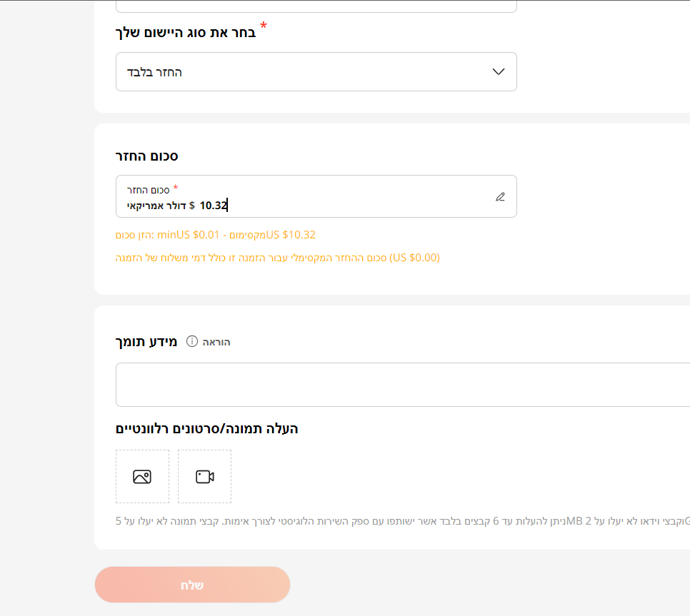Click the image upload icon
This screenshot has height=616, width=690.
[142, 477]
